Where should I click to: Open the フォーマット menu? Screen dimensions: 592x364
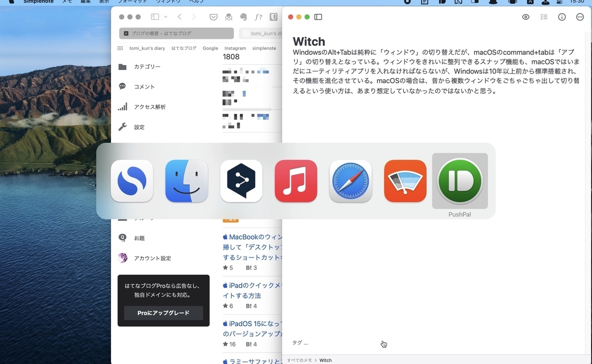(x=132, y=2)
